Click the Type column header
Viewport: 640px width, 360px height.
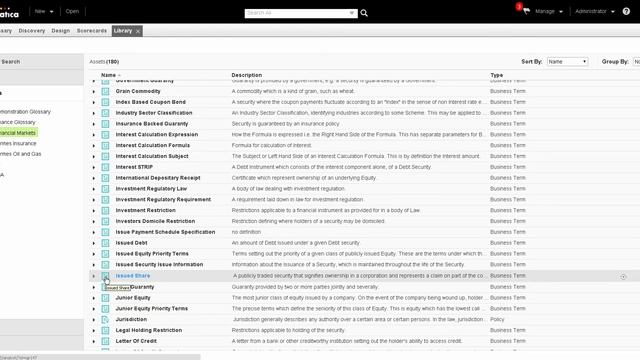(496, 75)
